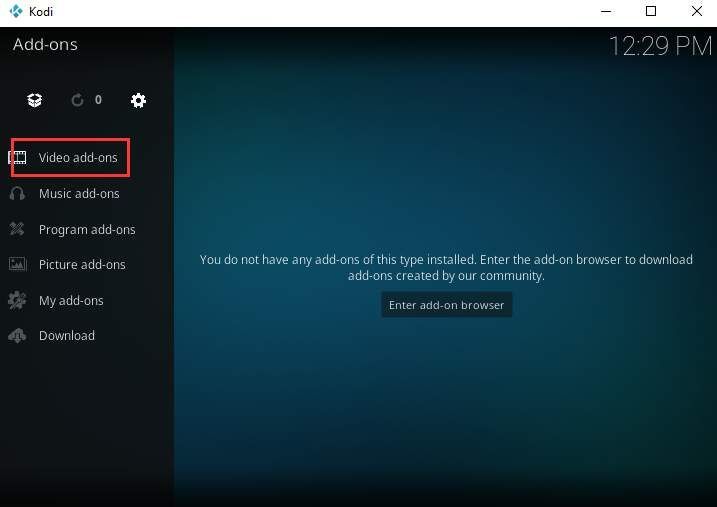Click the Kodi logo in title bar
Screen dimensions: 717x507
click(16, 11)
